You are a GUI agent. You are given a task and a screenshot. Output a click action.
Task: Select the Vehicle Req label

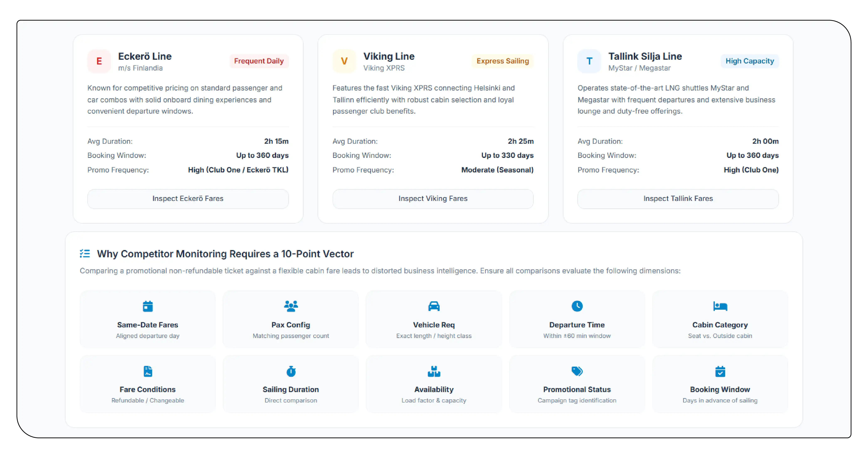tap(434, 325)
